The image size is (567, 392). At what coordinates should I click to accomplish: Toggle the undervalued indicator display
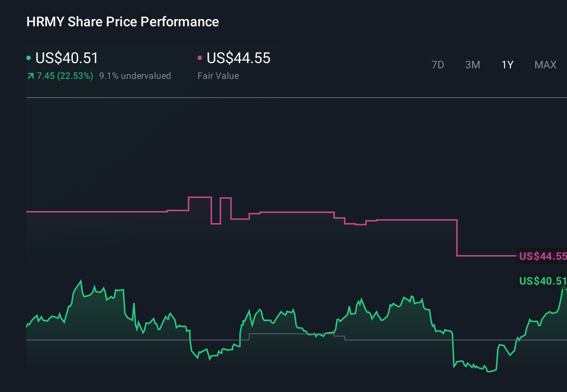pos(135,76)
